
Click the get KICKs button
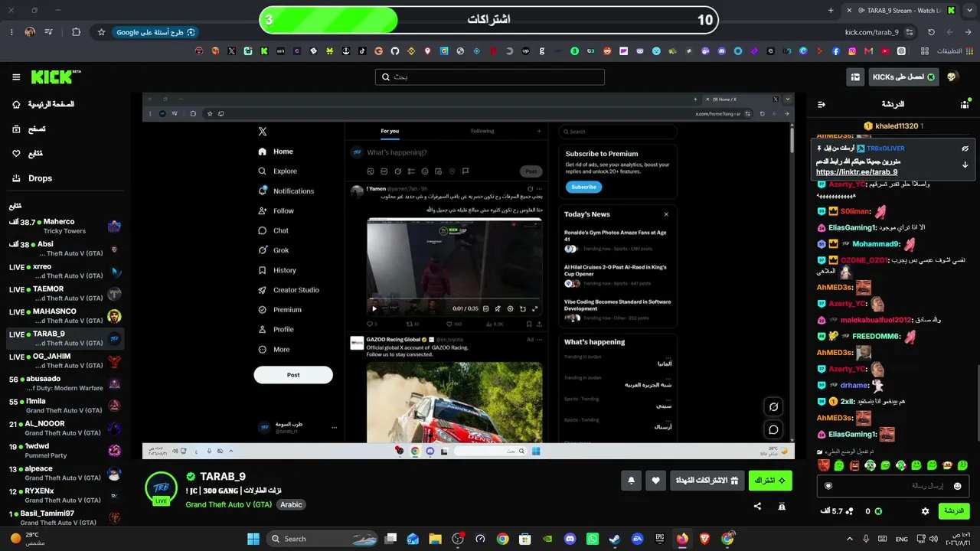click(903, 77)
